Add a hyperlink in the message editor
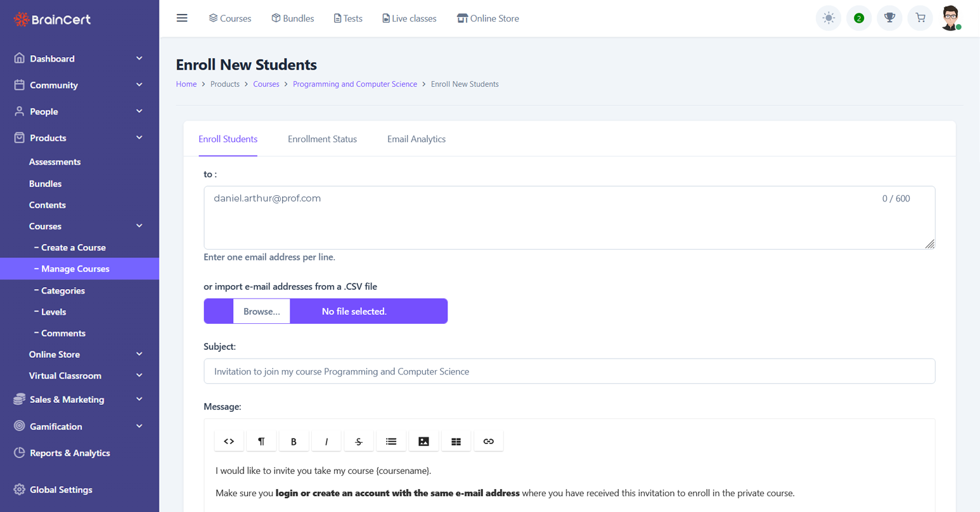980x512 pixels. (x=488, y=441)
